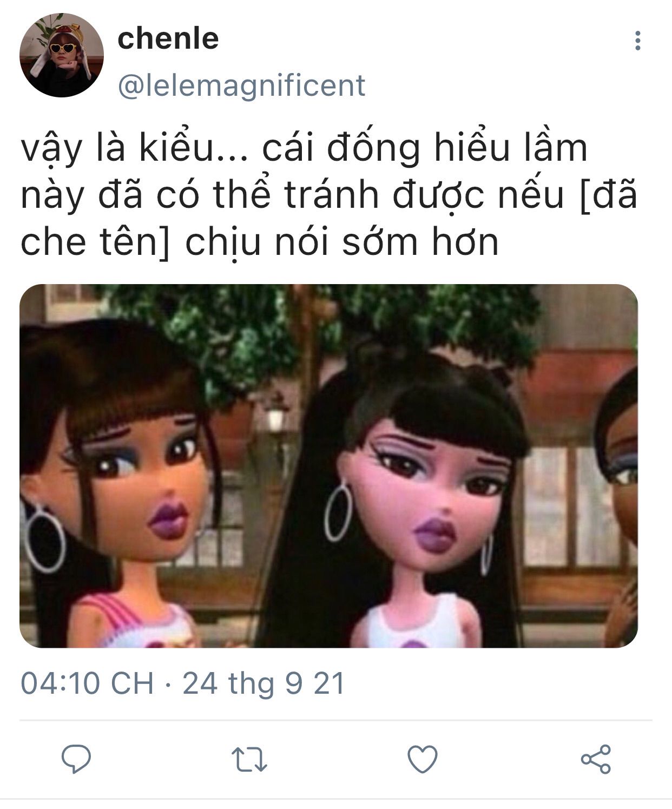Open the reply speech bubble icon
672x809 pixels.
click(76, 758)
